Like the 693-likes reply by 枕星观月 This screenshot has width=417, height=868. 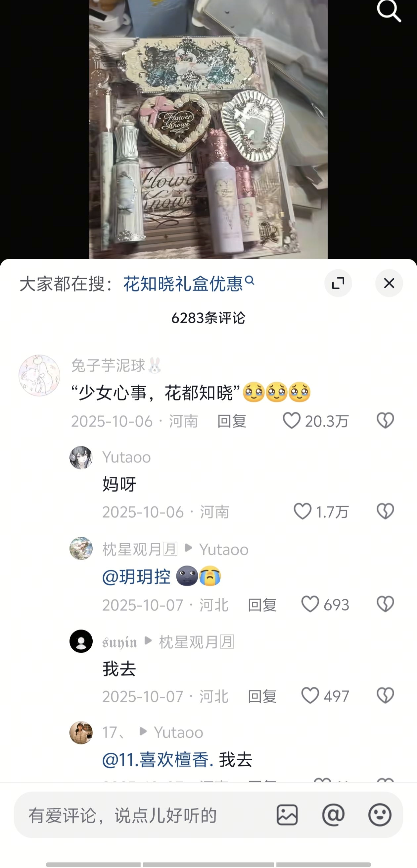pyautogui.click(x=310, y=604)
